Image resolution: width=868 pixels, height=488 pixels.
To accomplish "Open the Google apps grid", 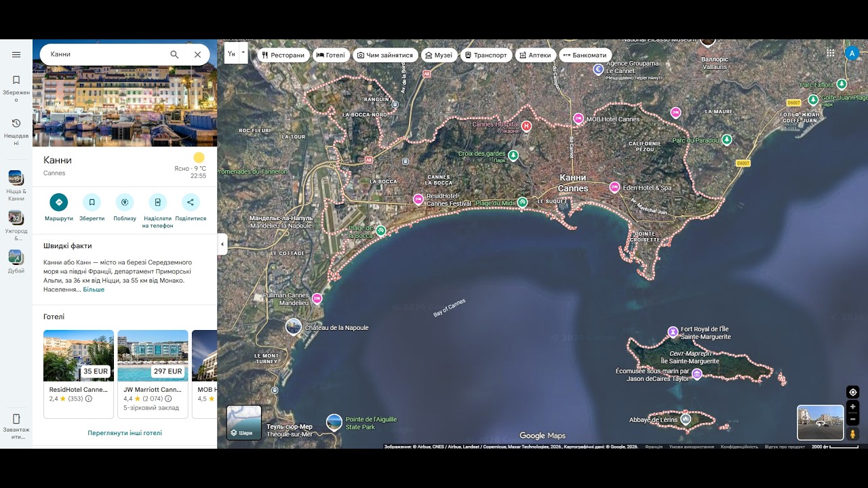I will [831, 53].
